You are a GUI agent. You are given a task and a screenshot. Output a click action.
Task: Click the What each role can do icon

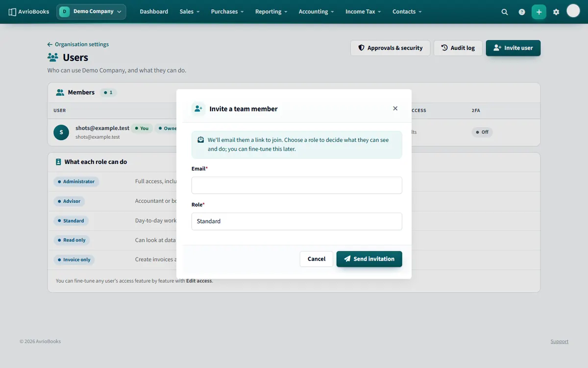point(58,162)
